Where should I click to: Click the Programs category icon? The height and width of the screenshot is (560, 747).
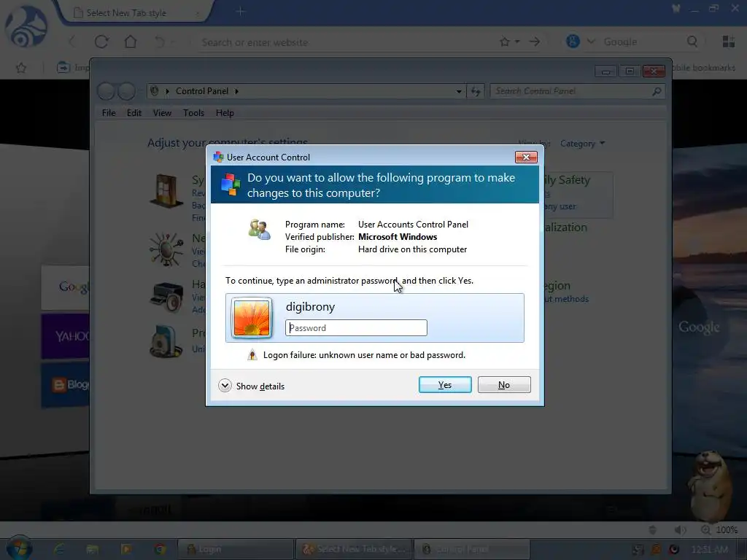tap(166, 341)
